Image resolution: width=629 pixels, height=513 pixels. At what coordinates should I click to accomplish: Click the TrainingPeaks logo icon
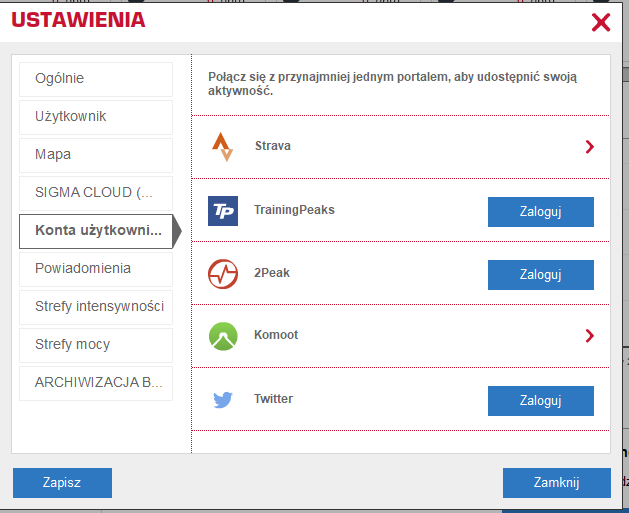(223, 211)
